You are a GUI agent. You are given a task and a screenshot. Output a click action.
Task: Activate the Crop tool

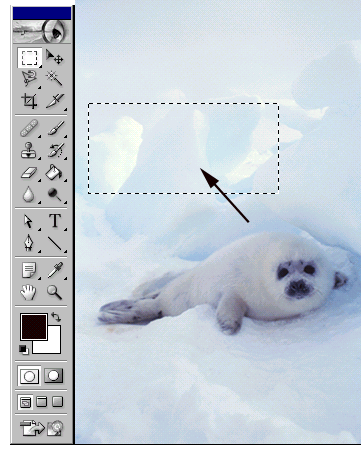pyautogui.click(x=29, y=100)
